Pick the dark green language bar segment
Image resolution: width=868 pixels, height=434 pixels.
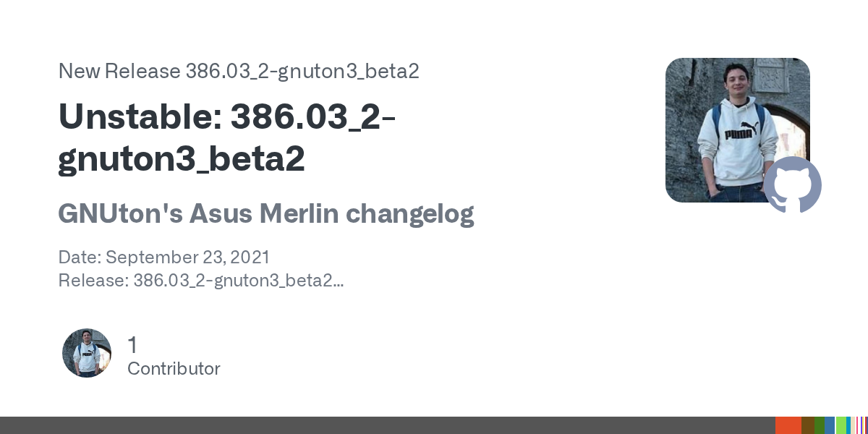pyautogui.click(x=819, y=425)
